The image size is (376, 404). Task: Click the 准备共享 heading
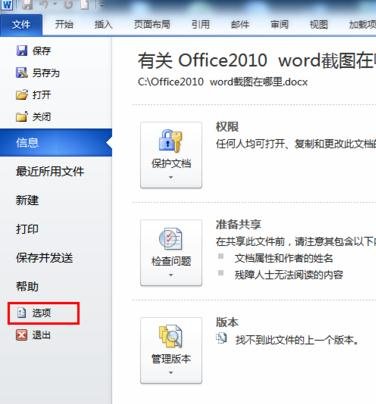tap(238, 224)
